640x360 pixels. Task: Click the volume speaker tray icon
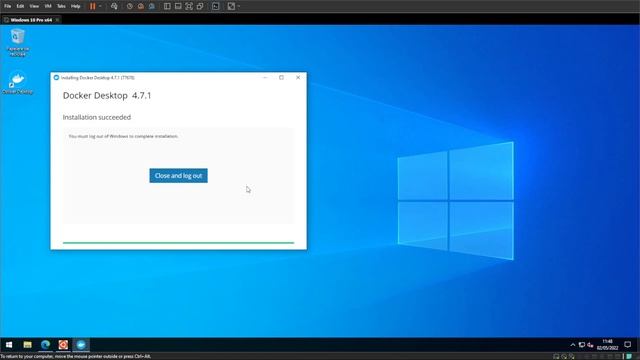point(590,345)
